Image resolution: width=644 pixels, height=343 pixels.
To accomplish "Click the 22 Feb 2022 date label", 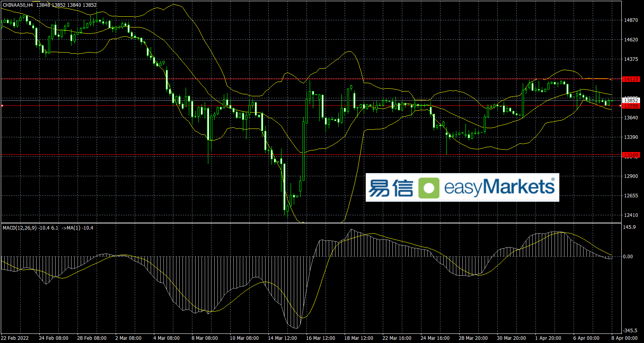I will coord(15,338).
